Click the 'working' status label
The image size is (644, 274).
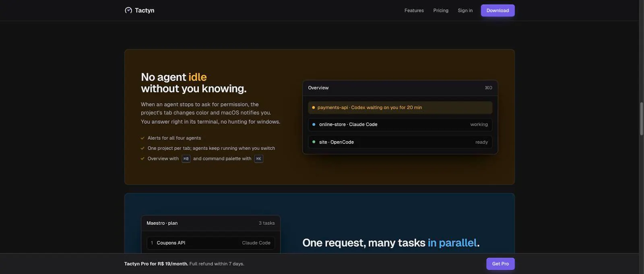479,125
